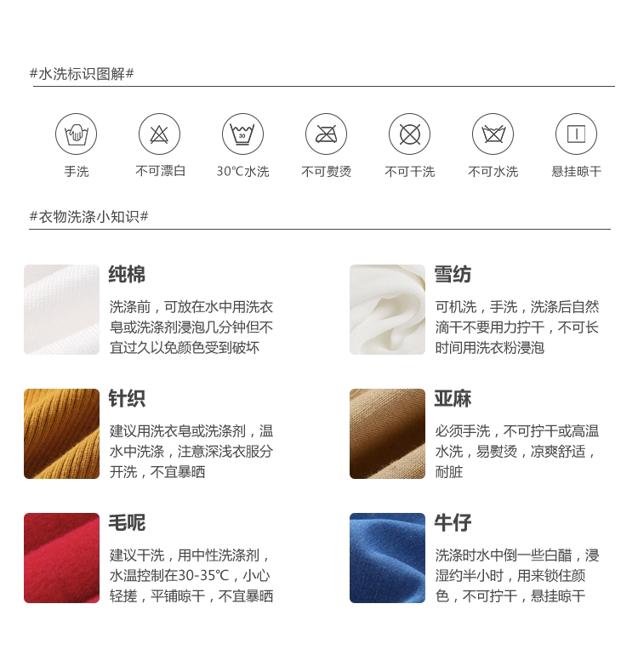Image resolution: width=638 pixels, height=672 pixels.
Task: Select the red woolen fabric swatch
Action: coord(62,558)
